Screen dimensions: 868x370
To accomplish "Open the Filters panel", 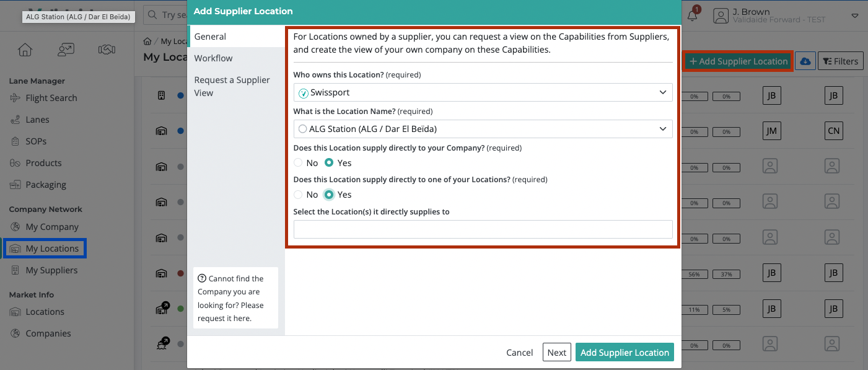I will pos(840,61).
